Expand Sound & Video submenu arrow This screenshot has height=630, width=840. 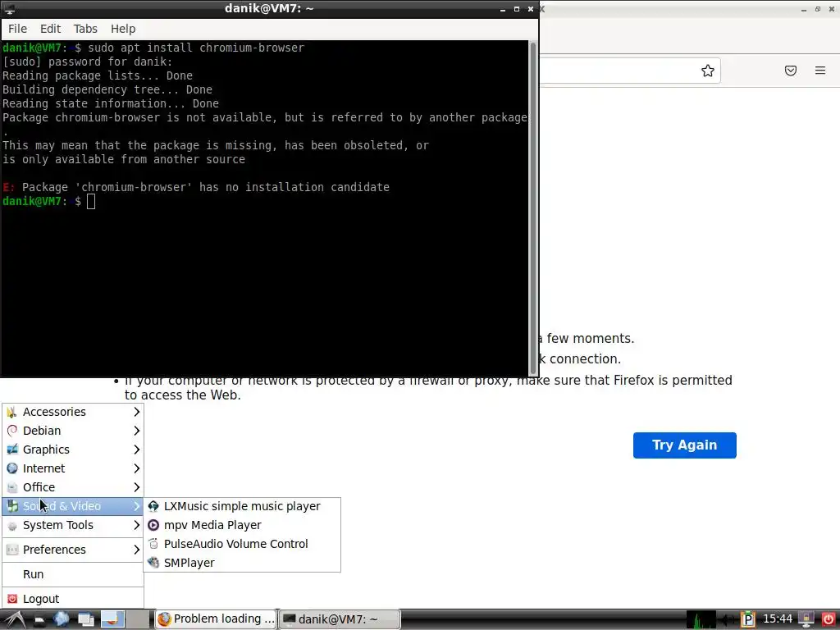click(137, 506)
